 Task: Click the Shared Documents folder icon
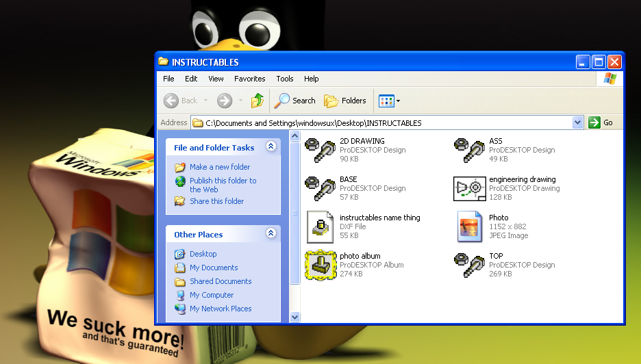(x=180, y=281)
